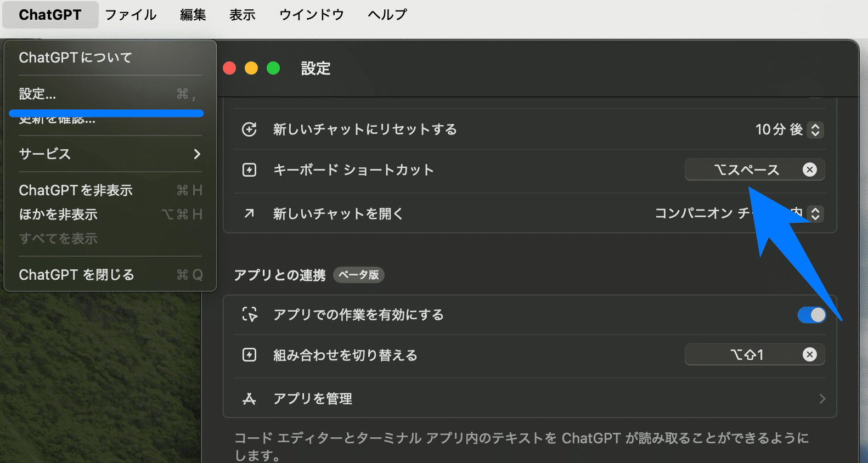Open the ファイル menu
This screenshot has height=463, width=868.
tap(131, 15)
